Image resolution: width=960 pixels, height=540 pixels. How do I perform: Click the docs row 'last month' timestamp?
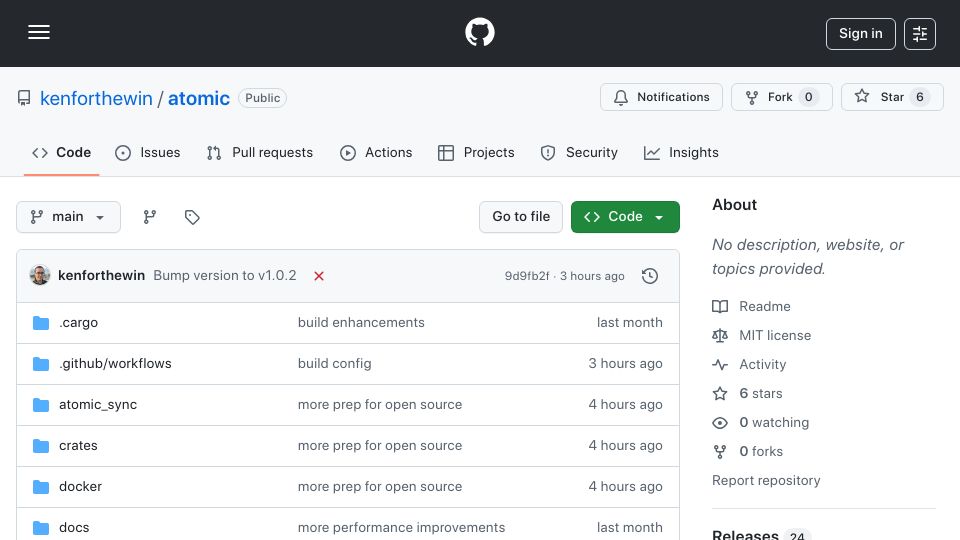629,527
